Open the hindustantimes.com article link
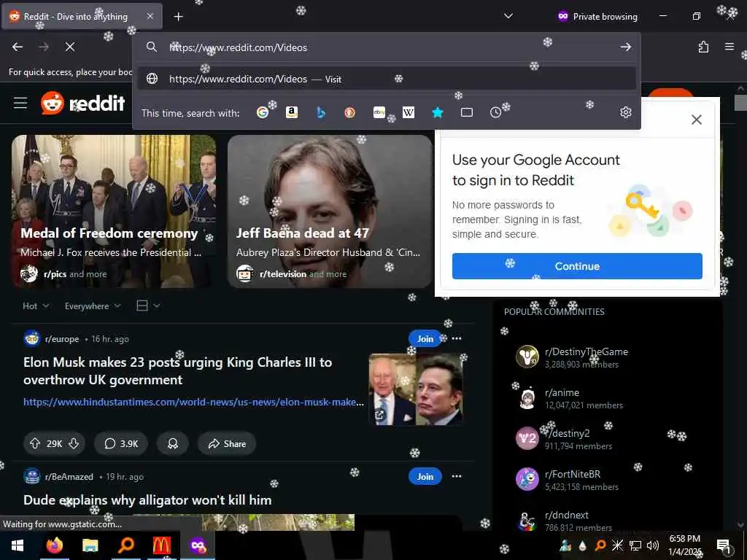The image size is (747, 560). click(193, 402)
